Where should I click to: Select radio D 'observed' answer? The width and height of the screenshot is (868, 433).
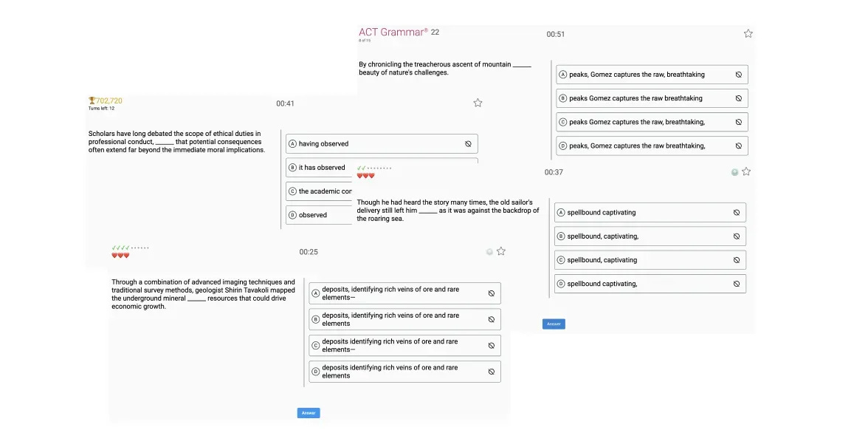click(292, 215)
